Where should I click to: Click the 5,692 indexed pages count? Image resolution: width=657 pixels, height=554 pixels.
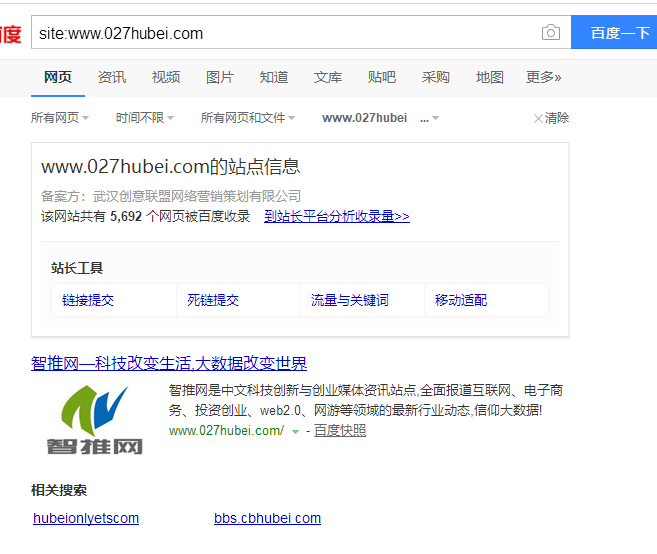click(x=126, y=216)
